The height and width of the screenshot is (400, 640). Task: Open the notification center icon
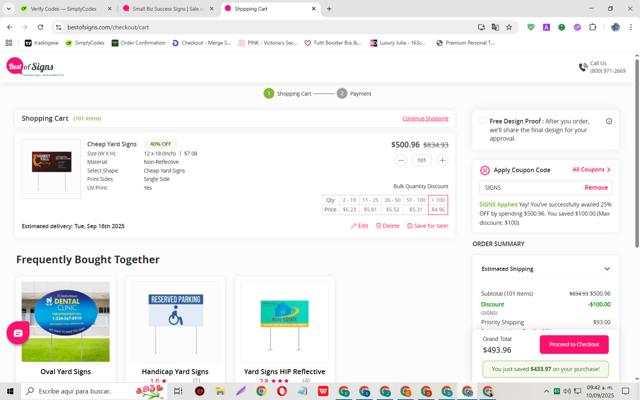625,391
